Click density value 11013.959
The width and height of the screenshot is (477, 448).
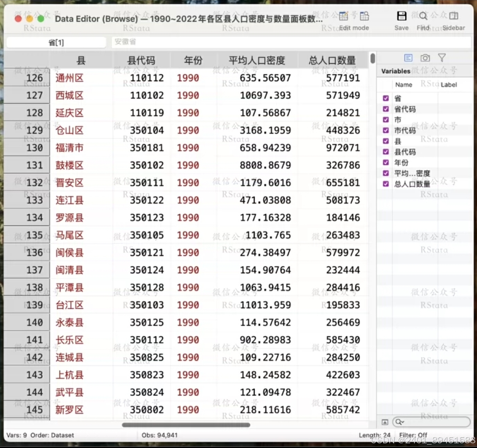(x=265, y=305)
